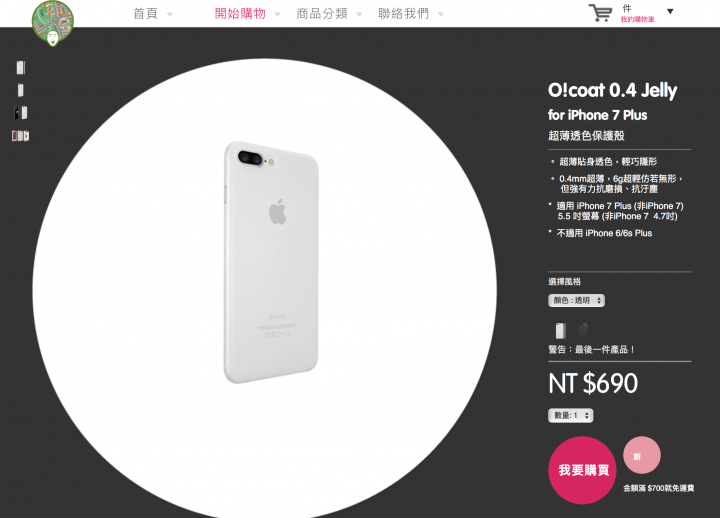720x518 pixels.
Task: Click the round site logo
Action: [53, 23]
